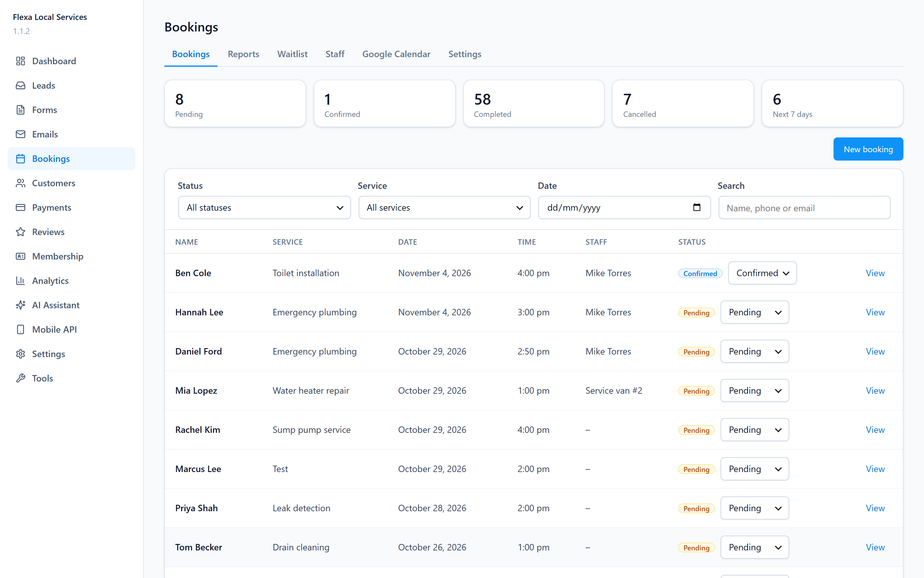The width and height of the screenshot is (924, 578).
Task: Click the Bookings calendar icon in sidebar
Action: tap(21, 159)
